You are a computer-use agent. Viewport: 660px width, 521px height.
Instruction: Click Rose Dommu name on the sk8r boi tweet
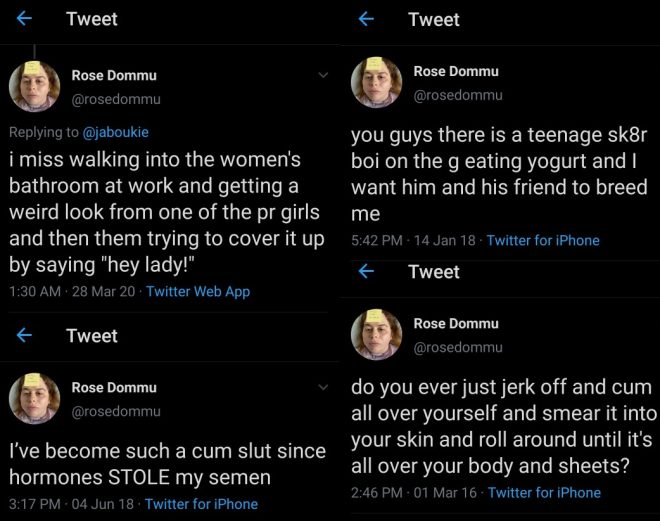456,71
